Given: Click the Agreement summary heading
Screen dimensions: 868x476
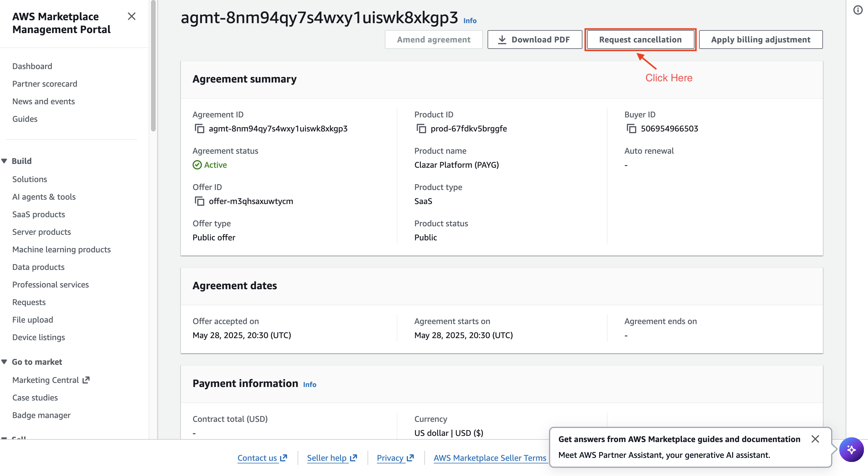Looking at the screenshot, I should click(x=245, y=79).
